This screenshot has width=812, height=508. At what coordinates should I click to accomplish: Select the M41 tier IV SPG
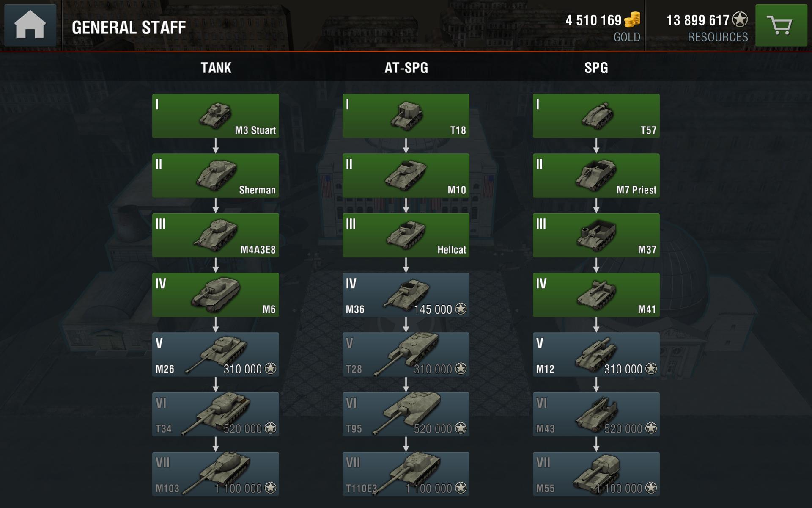pyautogui.click(x=596, y=295)
